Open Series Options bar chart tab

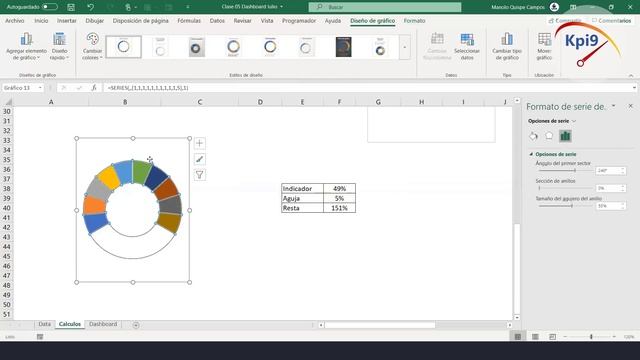[x=565, y=136]
